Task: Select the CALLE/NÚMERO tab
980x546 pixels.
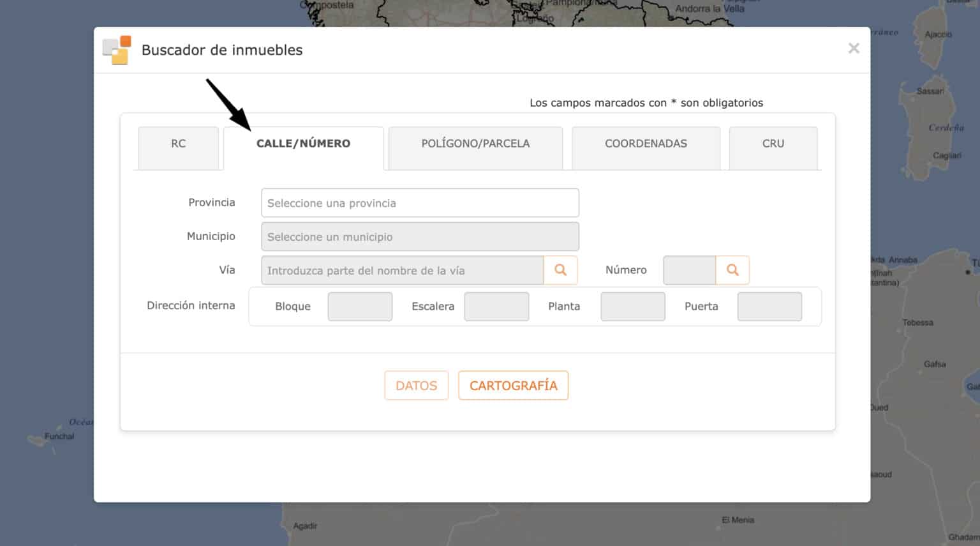Action: [x=303, y=144]
